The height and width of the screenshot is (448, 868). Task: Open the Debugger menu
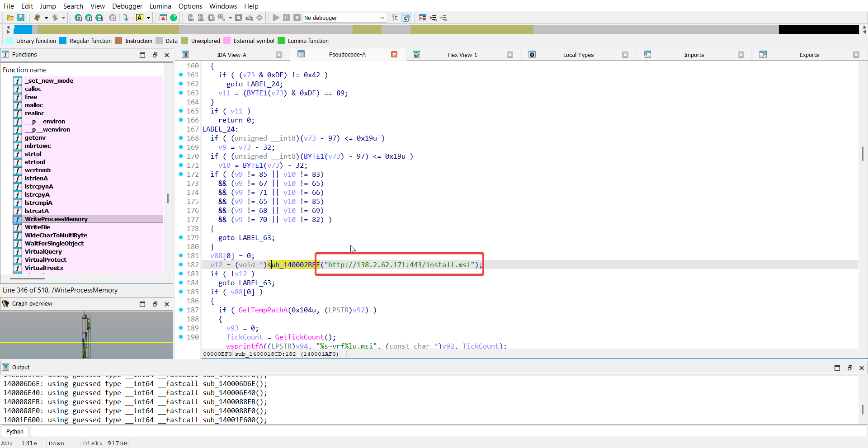click(127, 6)
